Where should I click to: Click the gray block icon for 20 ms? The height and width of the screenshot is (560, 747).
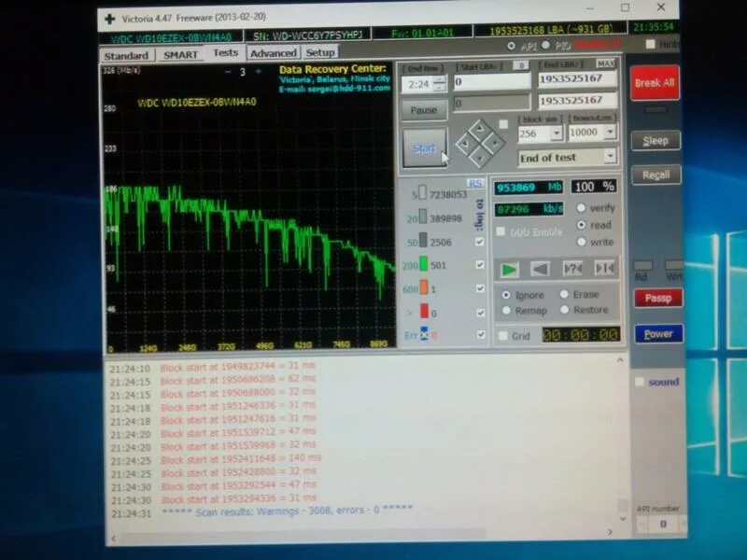coord(423,217)
